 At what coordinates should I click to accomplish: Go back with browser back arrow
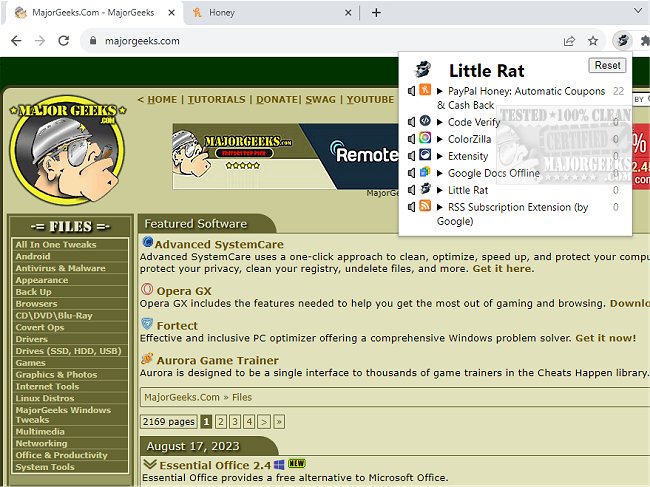coord(16,41)
